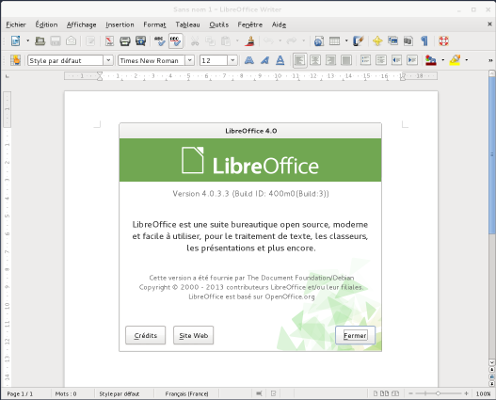
Task: Expand the font size dropdown
Action: 232,60
